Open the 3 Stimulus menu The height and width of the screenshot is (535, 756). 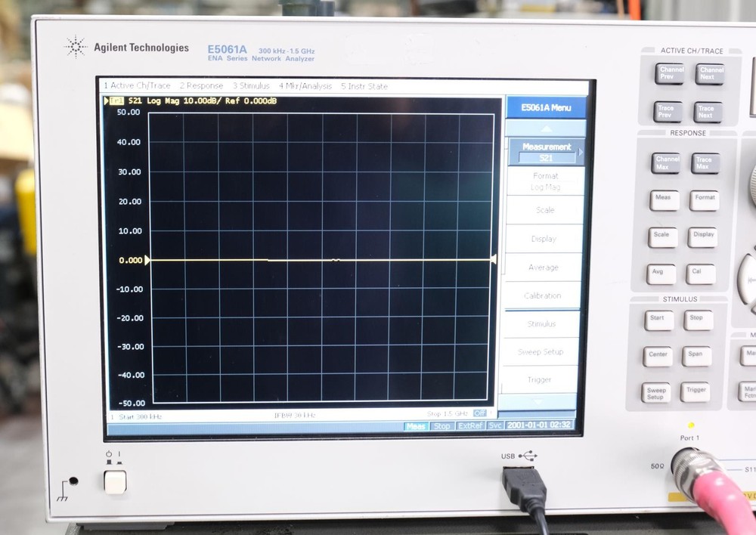(x=251, y=86)
